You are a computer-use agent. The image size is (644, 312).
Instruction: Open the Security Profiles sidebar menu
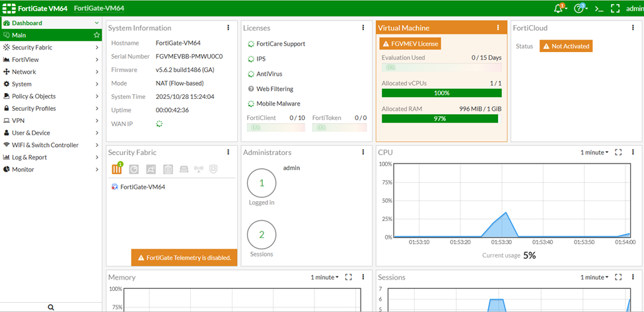(51, 109)
